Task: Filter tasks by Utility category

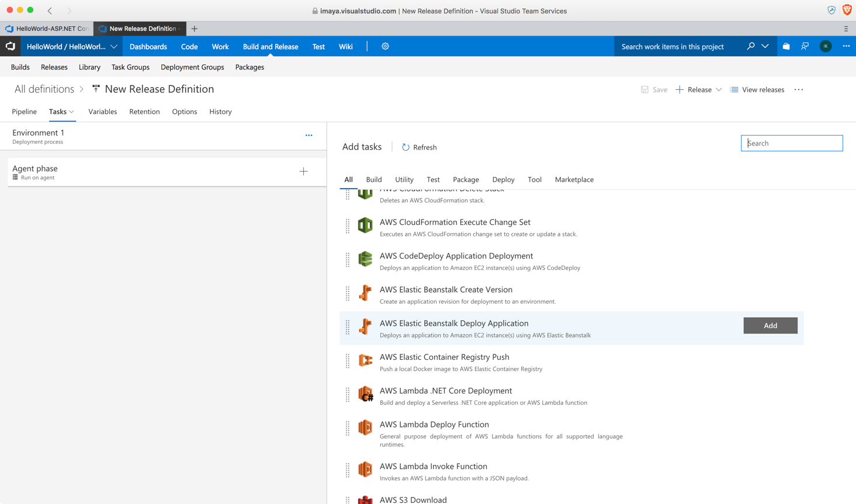Action: (404, 179)
